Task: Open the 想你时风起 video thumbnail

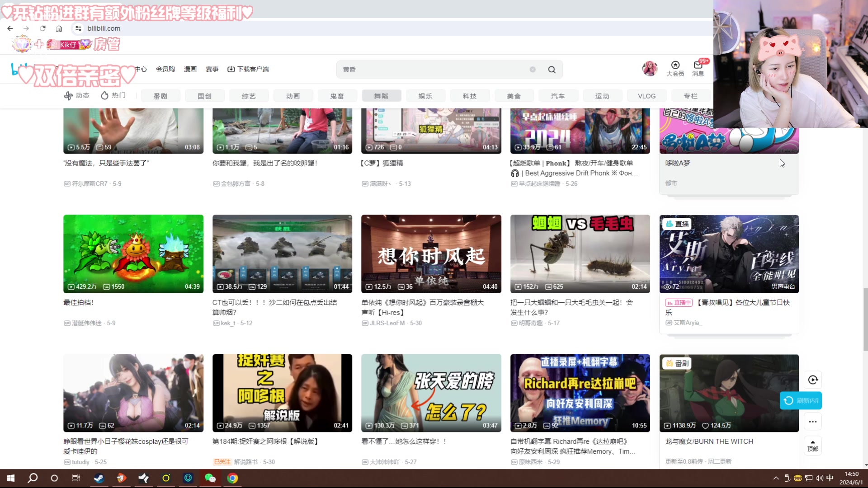Action: coord(431,254)
